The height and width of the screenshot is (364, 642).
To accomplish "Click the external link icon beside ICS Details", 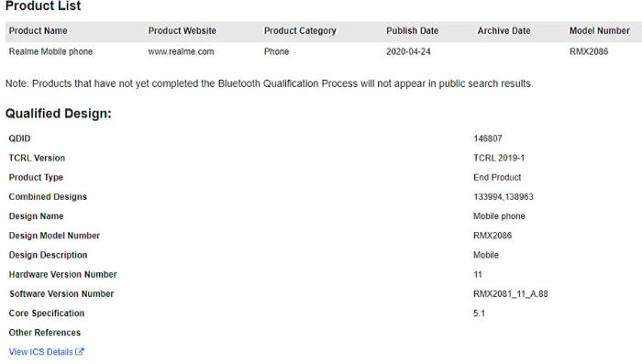I will coord(80,351).
